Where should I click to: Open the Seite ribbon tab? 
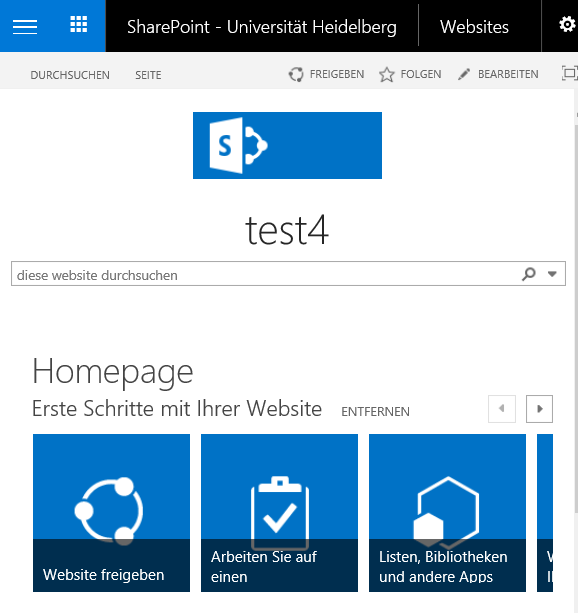(x=148, y=75)
